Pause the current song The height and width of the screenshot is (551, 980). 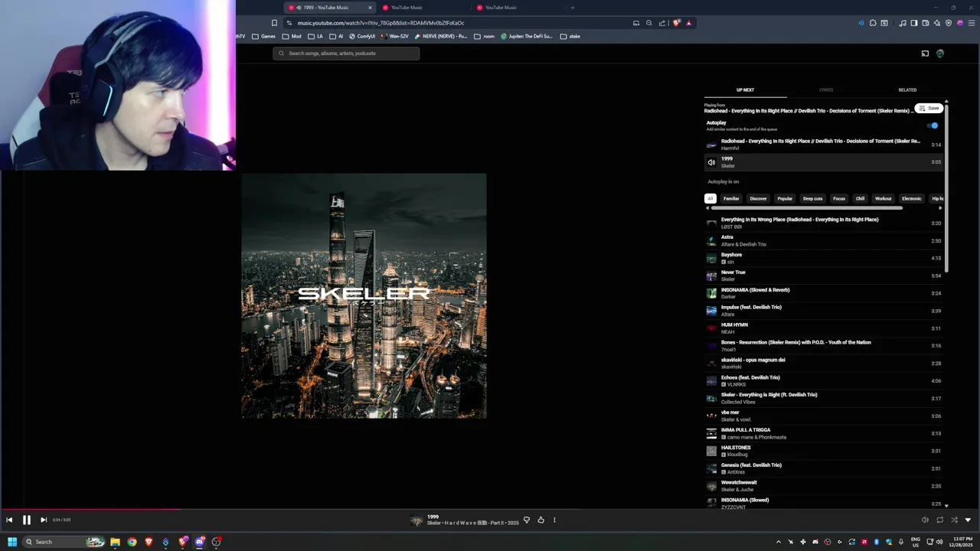pyautogui.click(x=26, y=520)
